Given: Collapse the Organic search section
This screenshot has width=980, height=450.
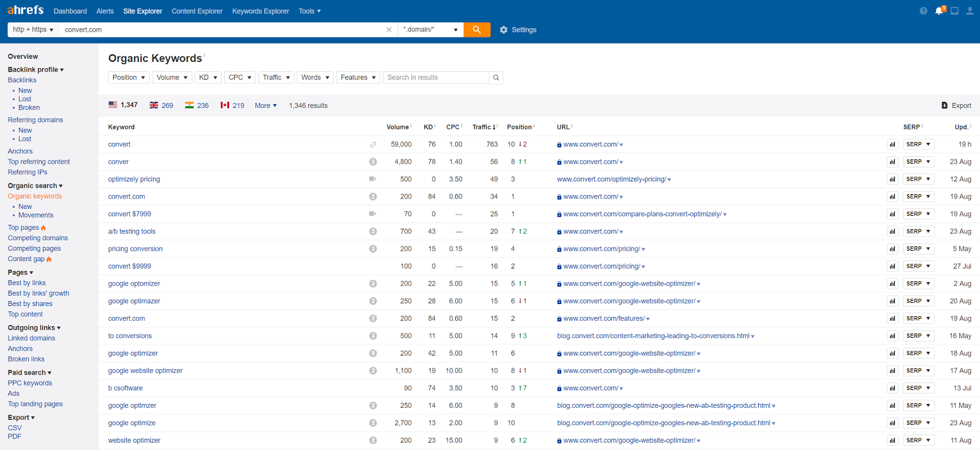Looking at the screenshot, I should coord(35,186).
